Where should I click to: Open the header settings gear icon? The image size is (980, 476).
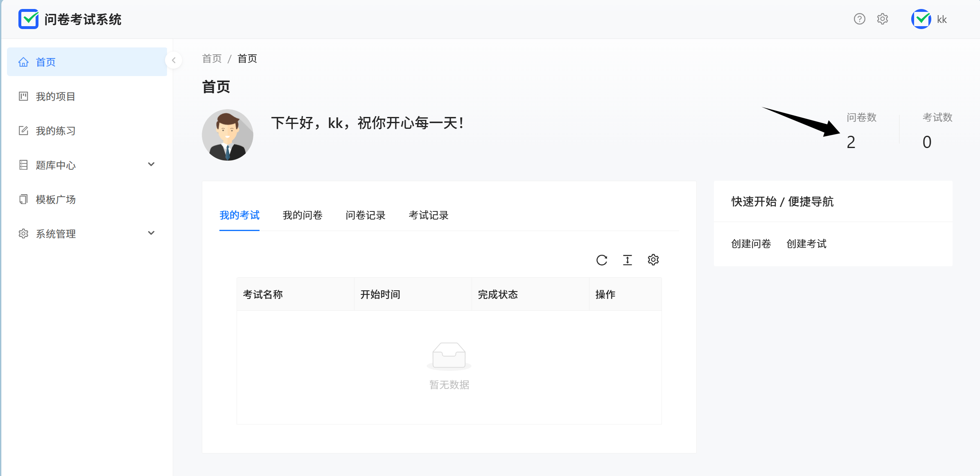(883, 19)
